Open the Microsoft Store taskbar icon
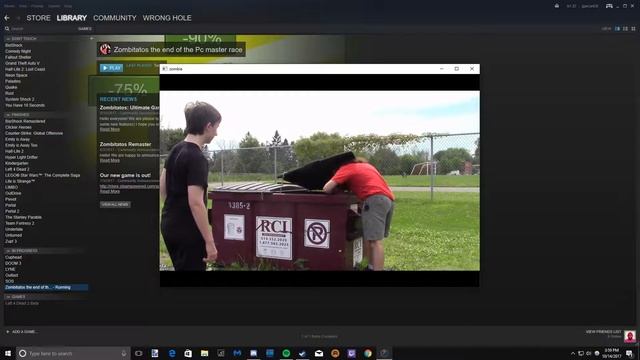640x360 pixels. pos(188,353)
